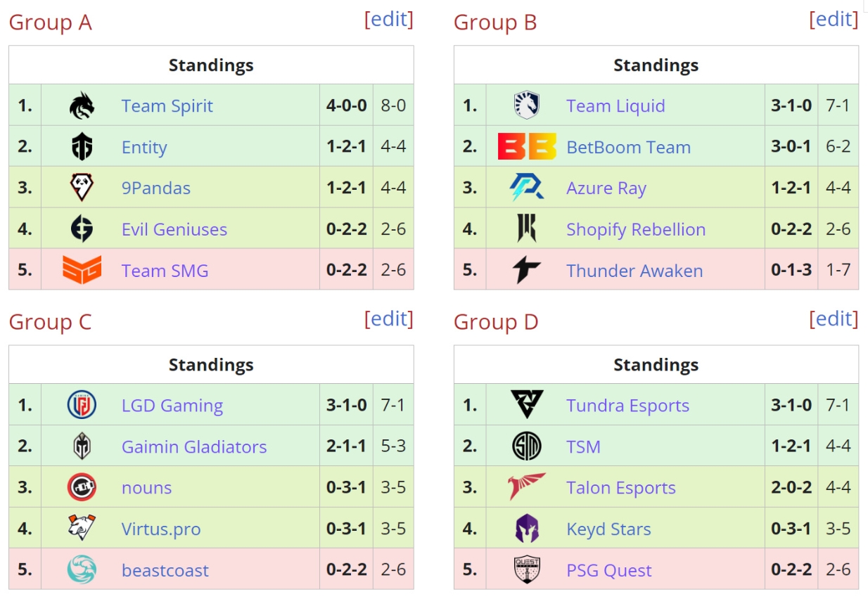Click the orange Team SMG logo
Viewport: 868px width, 599px height.
point(82,270)
